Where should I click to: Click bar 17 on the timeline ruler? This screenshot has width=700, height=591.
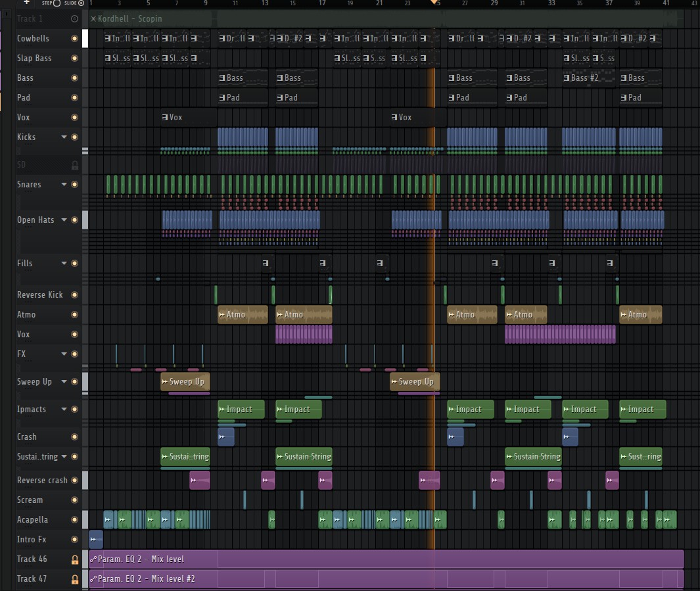(322, 3)
